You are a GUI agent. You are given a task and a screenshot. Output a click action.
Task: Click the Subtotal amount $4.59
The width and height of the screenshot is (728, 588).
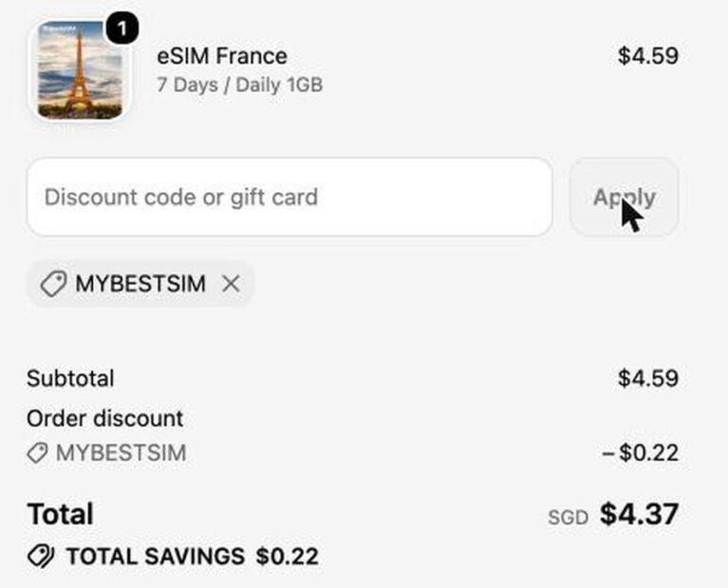648,378
